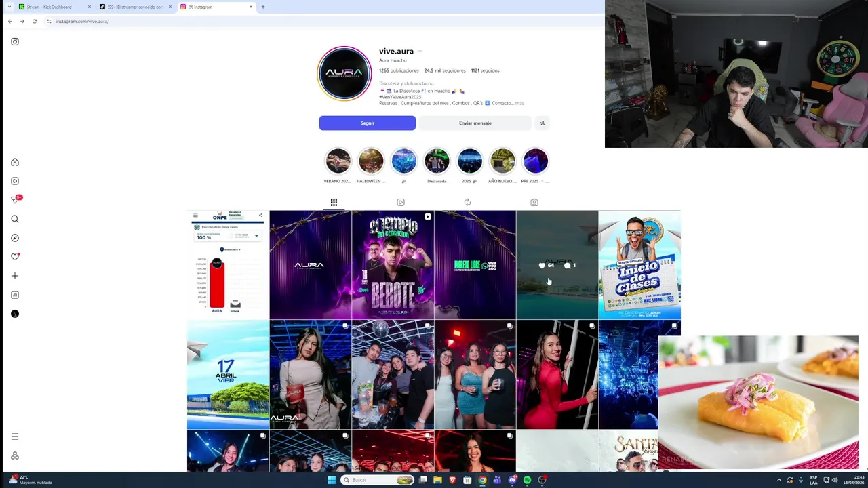
Task: Open the taskbar volume speaker icon
Action: 835,480
